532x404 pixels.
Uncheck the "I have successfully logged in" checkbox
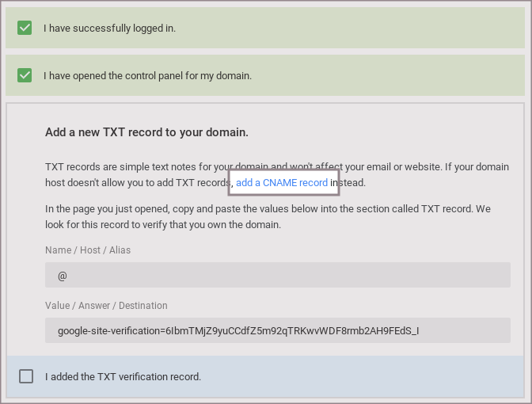click(x=25, y=28)
